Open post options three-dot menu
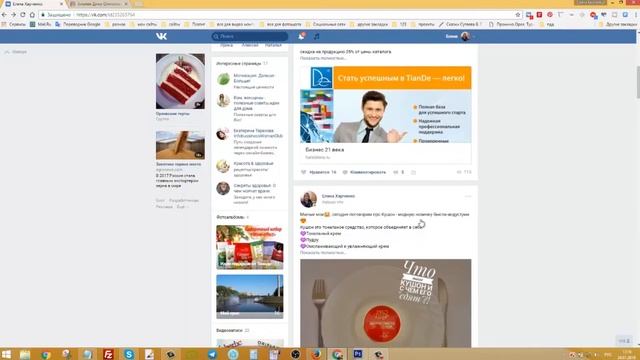640x360 pixels. (x=468, y=196)
